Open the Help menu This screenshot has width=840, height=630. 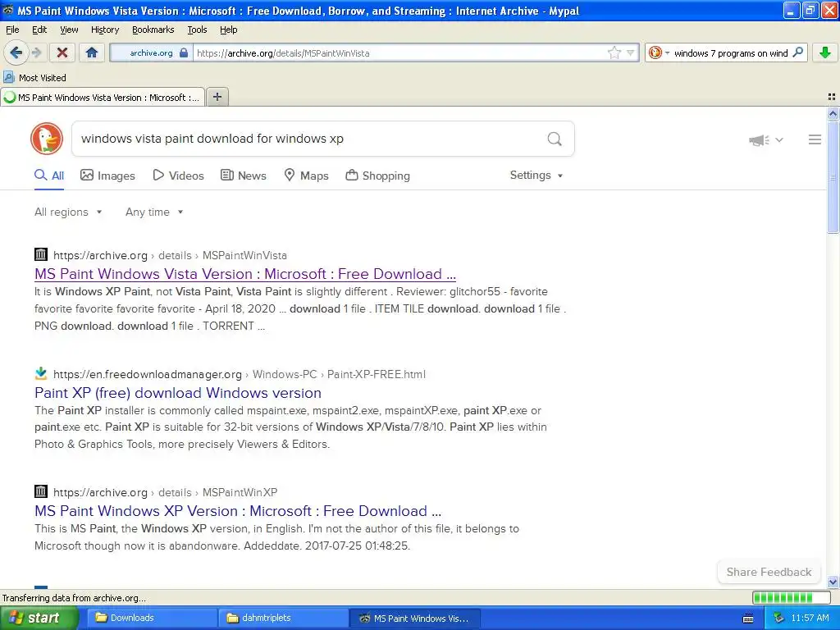[x=228, y=30]
